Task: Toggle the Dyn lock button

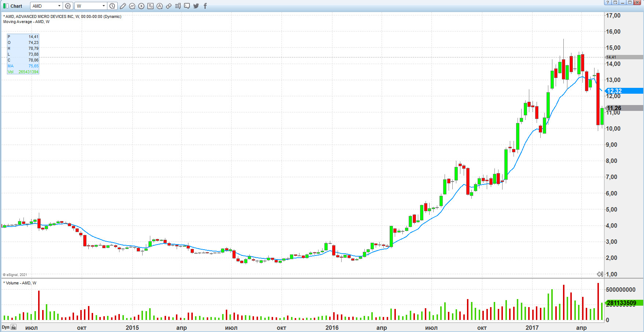Action: (x=14, y=327)
